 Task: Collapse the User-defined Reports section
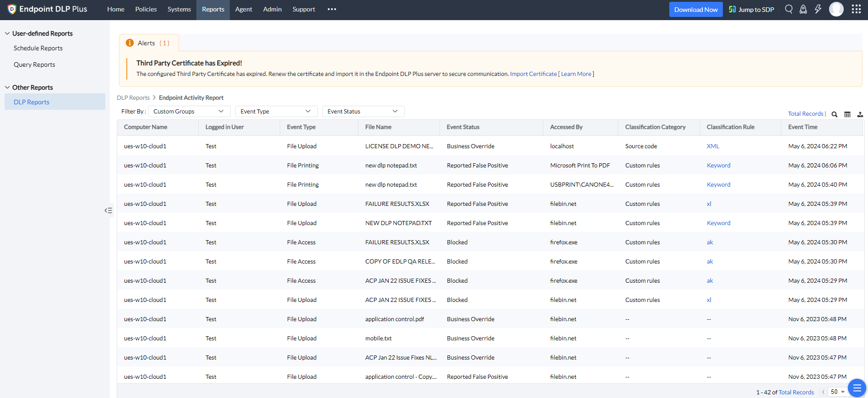point(7,33)
